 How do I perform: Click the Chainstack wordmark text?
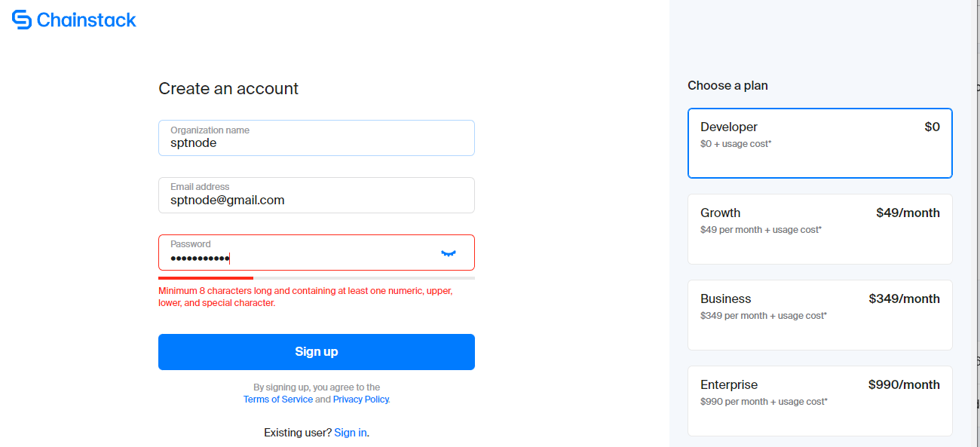[86, 20]
